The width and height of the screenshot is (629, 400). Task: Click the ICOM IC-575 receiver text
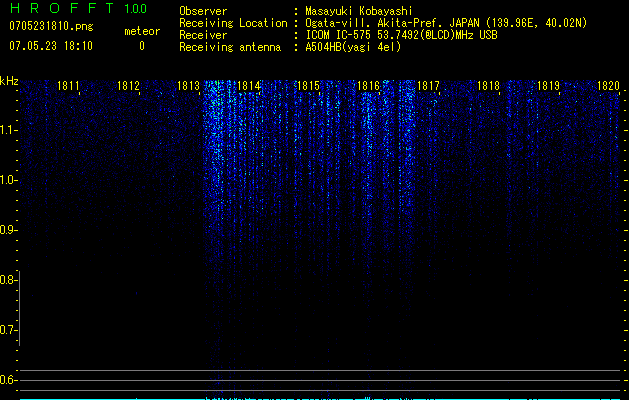[x=401, y=35]
